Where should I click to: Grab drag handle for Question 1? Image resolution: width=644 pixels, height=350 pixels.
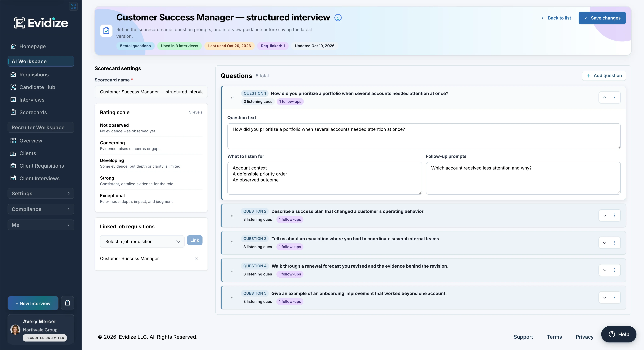[232, 97]
